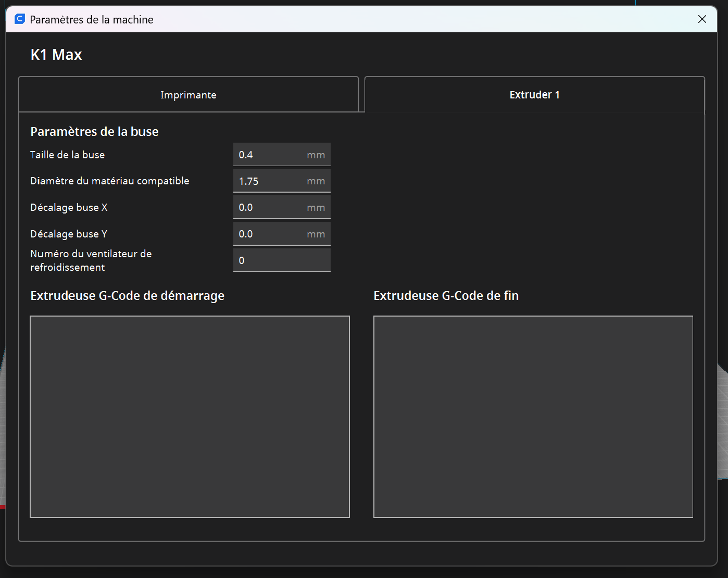The width and height of the screenshot is (728, 578).
Task: Click the Creality app icon in title bar
Action: tap(20, 19)
